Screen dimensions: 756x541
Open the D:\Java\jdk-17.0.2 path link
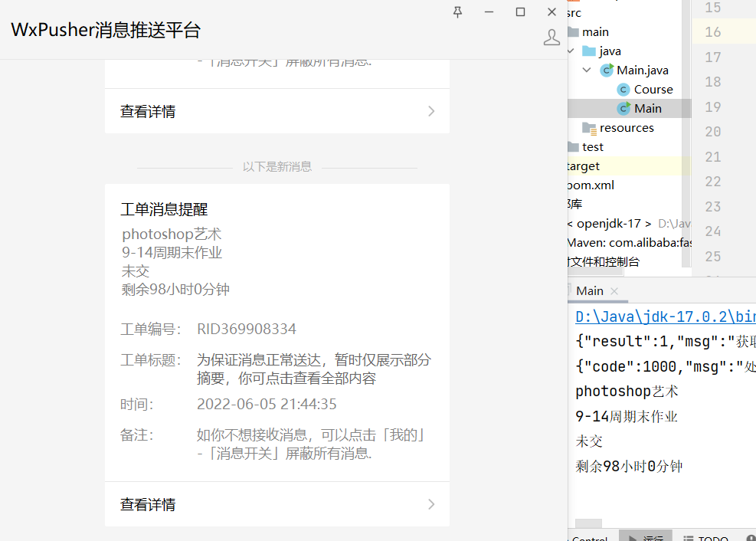point(666,316)
